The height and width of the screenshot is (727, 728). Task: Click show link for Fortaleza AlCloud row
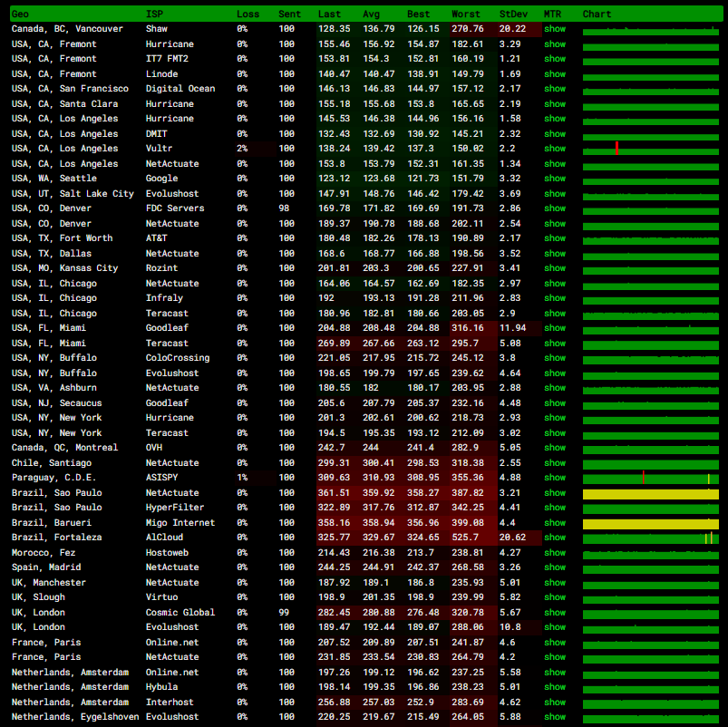pyautogui.click(x=554, y=538)
